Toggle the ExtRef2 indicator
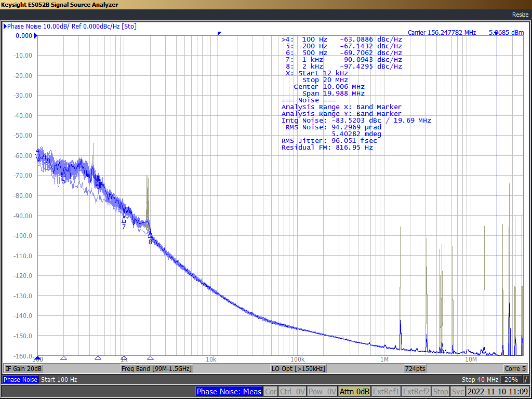Viewport: 532px width, 399px height. click(416, 391)
